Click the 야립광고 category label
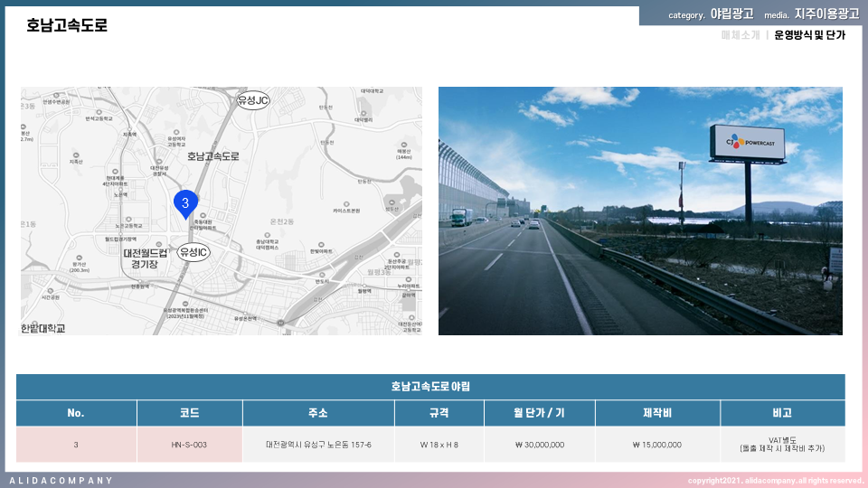The height and width of the screenshot is (488, 868). [x=731, y=14]
